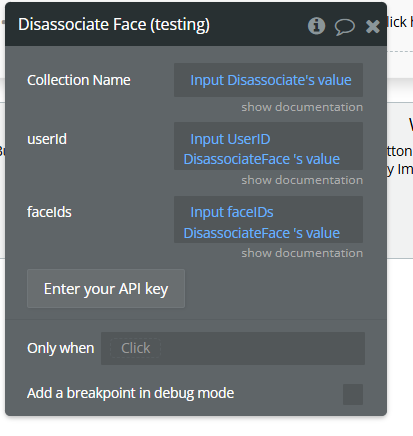Select the userId field label
The width and height of the screenshot is (413, 436).
click(x=47, y=139)
